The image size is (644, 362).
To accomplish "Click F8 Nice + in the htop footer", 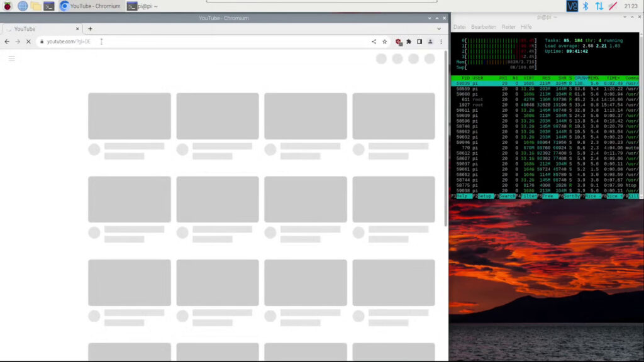I will coord(612,196).
